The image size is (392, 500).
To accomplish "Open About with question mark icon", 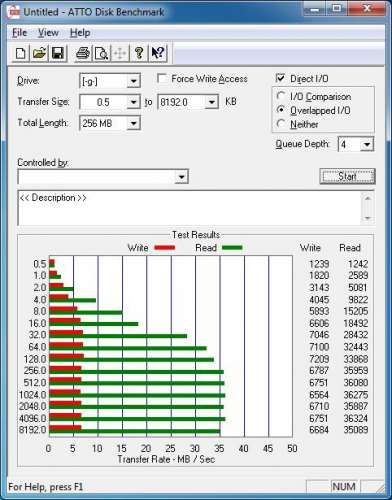I will [139, 53].
